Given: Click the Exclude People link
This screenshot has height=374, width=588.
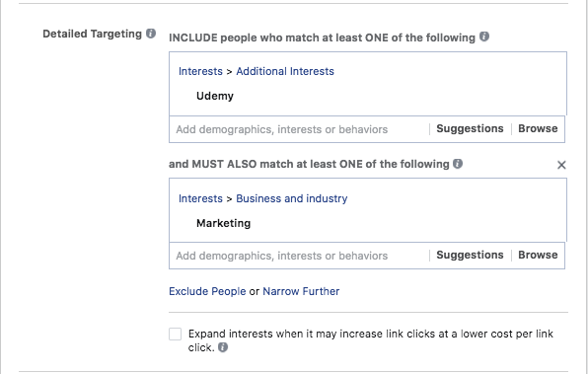Looking at the screenshot, I should click(x=207, y=291).
